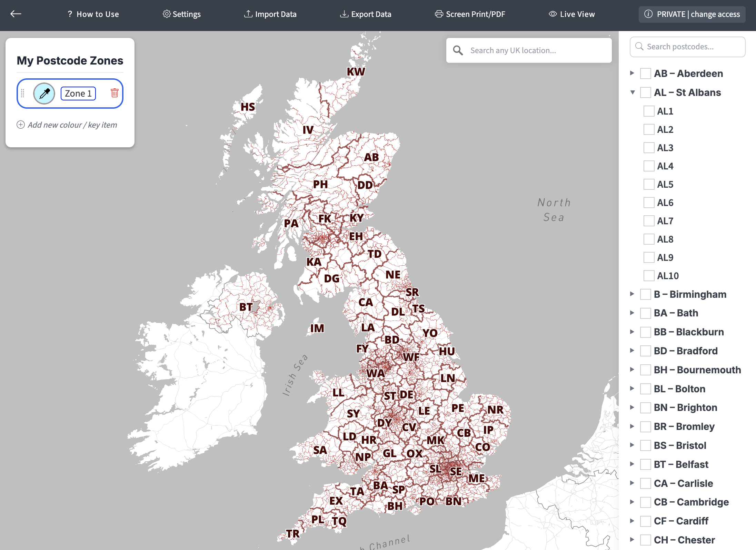Screen dimensions: 756x550
Task: Click the plus icon to add new colour
Action: [21, 125]
